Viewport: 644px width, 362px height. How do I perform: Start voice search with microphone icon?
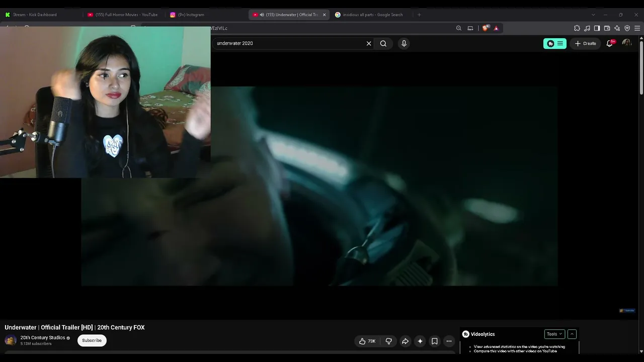404,43
